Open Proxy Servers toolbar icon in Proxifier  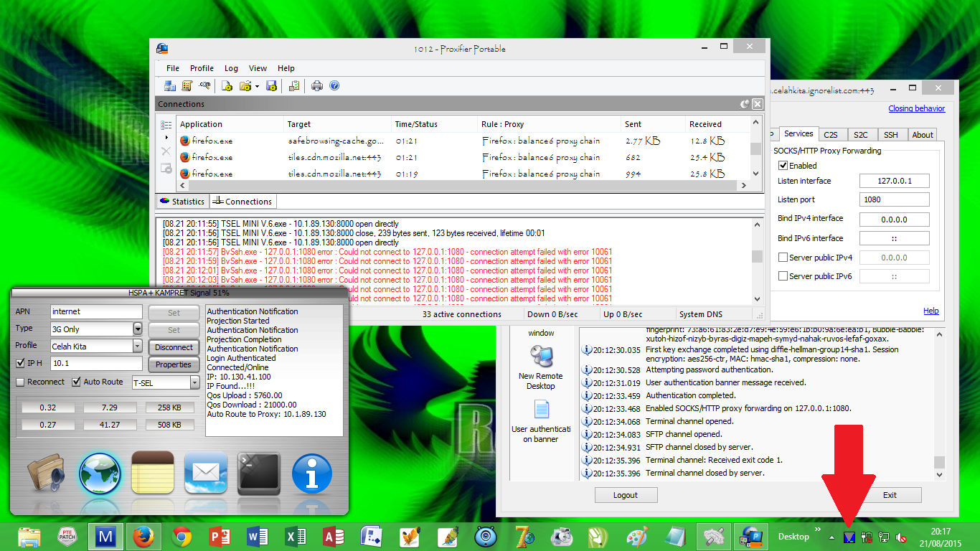click(x=170, y=86)
